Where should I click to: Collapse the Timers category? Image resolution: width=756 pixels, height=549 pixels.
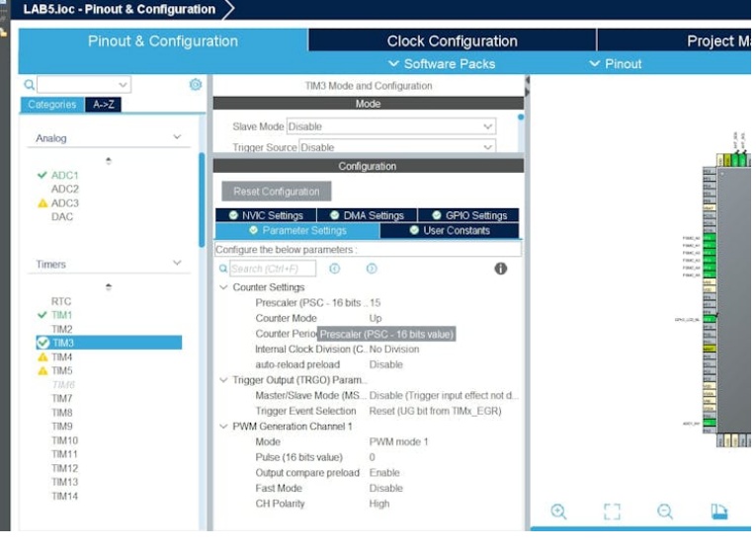pyautogui.click(x=177, y=264)
